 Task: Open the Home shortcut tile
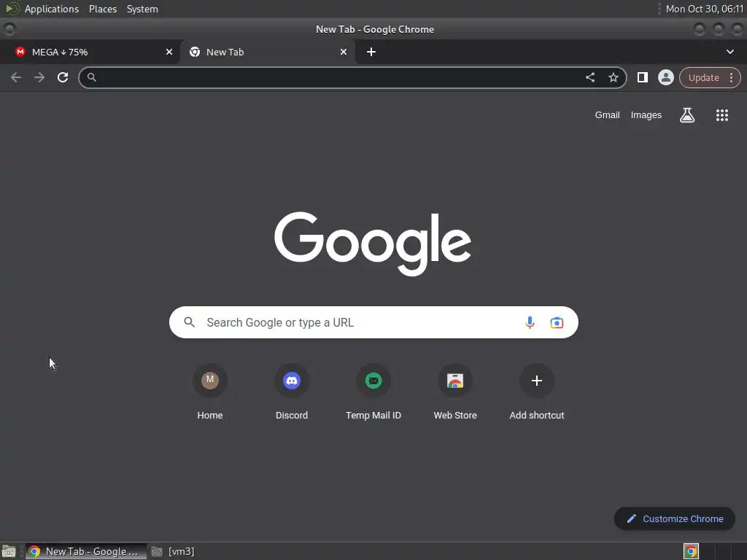[x=209, y=392]
